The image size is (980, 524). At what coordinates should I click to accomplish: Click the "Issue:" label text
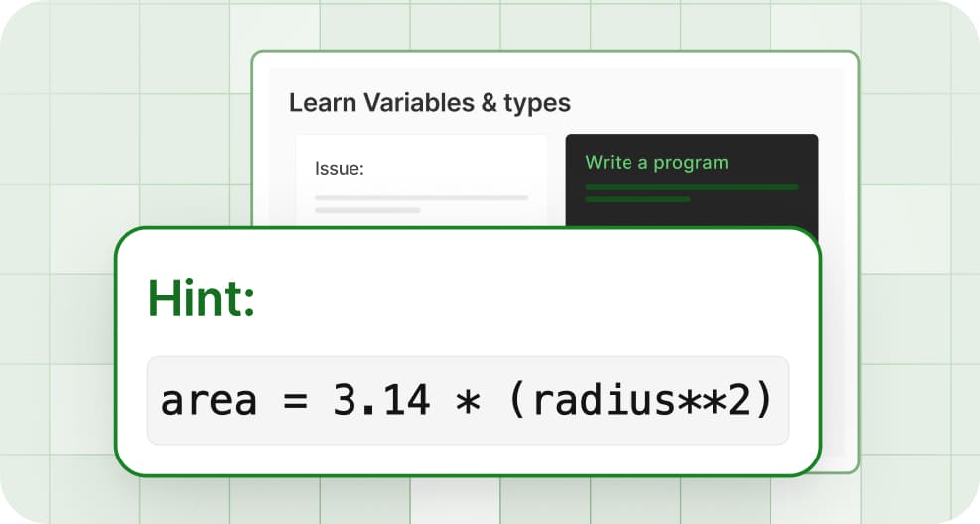[x=340, y=169]
